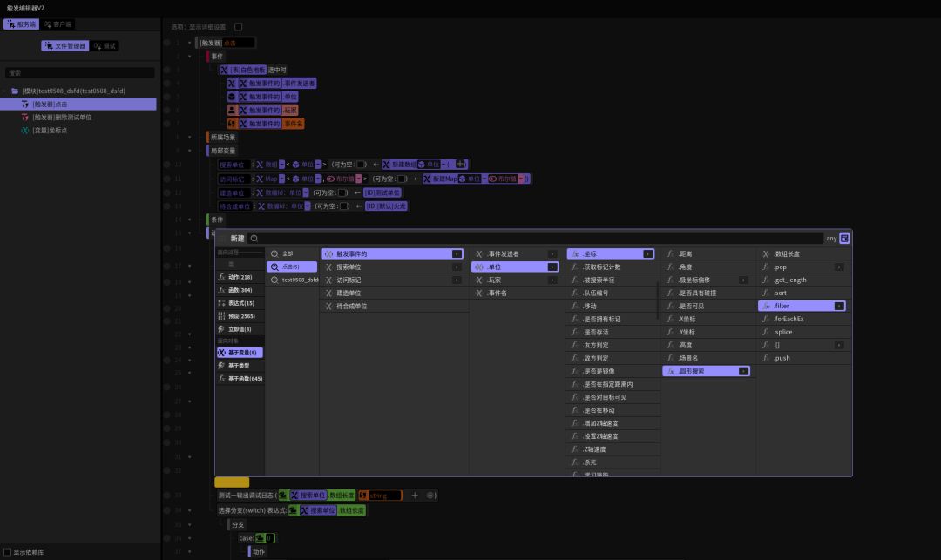Choose the 函数(364) category
The width and height of the screenshot is (941, 560).
[240, 290]
